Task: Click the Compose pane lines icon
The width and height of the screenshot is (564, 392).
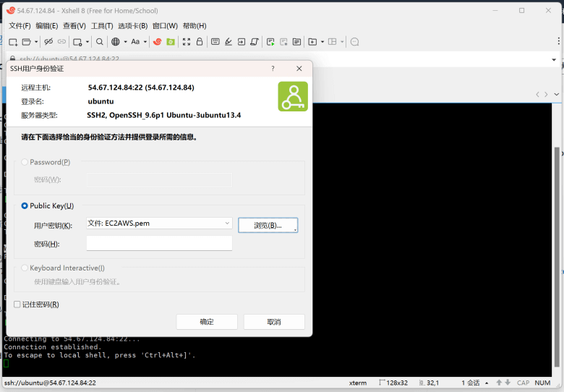Action: 296,42
